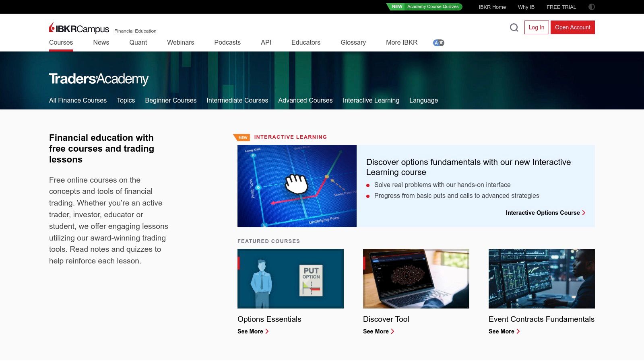Click the arrow beside Interactive Options Course
Viewport: 644px width, 362px height.
coord(584,213)
